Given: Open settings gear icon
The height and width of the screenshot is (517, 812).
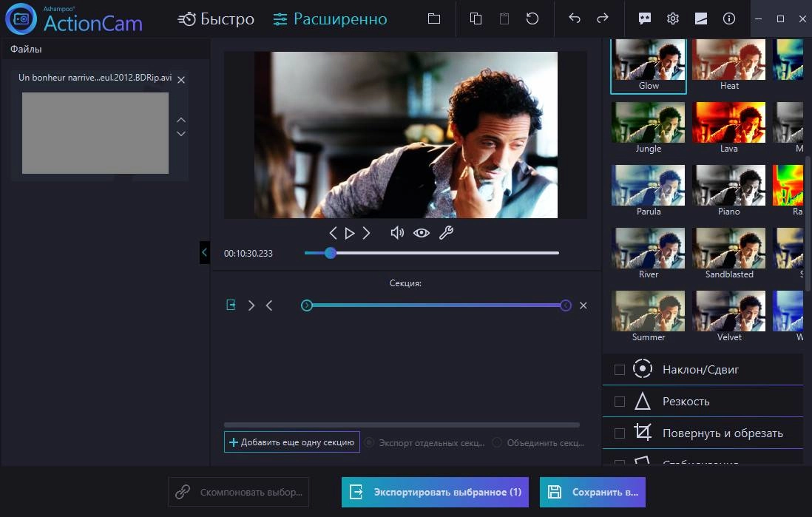Looking at the screenshot, I should pos(673,18).
